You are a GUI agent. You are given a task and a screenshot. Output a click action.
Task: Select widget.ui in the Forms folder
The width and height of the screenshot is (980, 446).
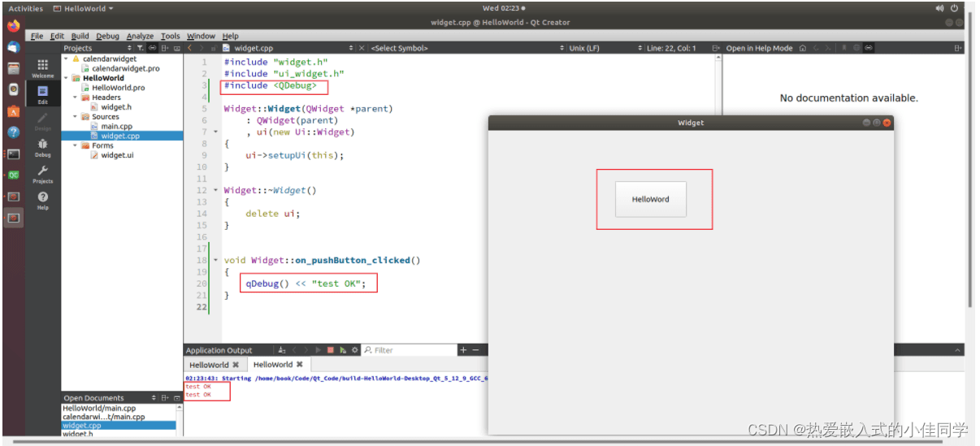coord(116,155)
